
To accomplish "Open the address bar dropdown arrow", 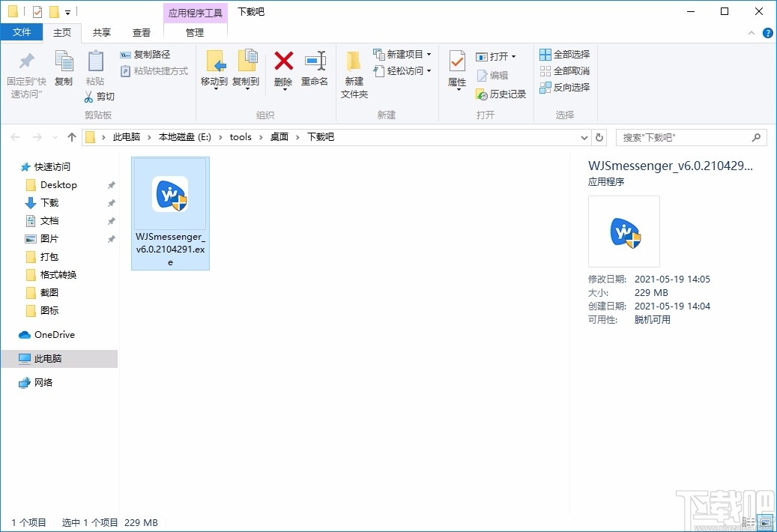I will (x=584, y=137).
